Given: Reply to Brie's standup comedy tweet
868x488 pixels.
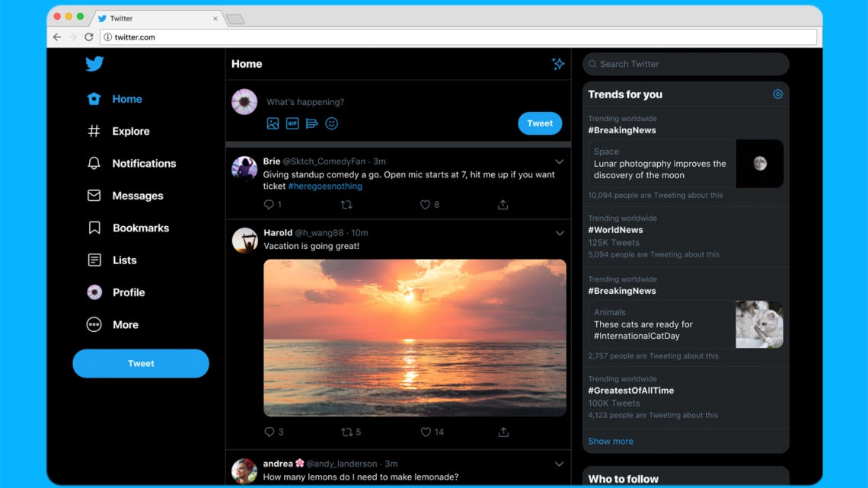Looking at the screenshot, I should point(269,205).
